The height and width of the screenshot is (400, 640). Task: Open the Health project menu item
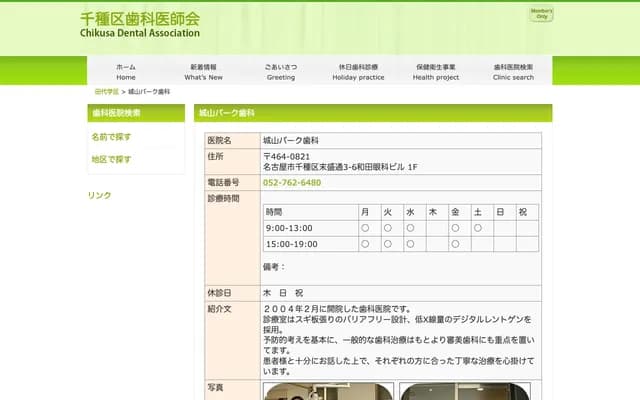pos(436,72)
